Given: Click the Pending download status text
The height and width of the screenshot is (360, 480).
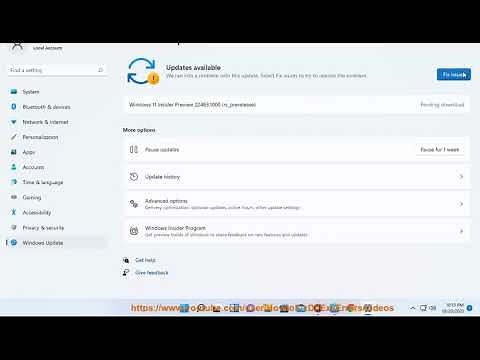Looking at the screenshot, I should [442, 105].
